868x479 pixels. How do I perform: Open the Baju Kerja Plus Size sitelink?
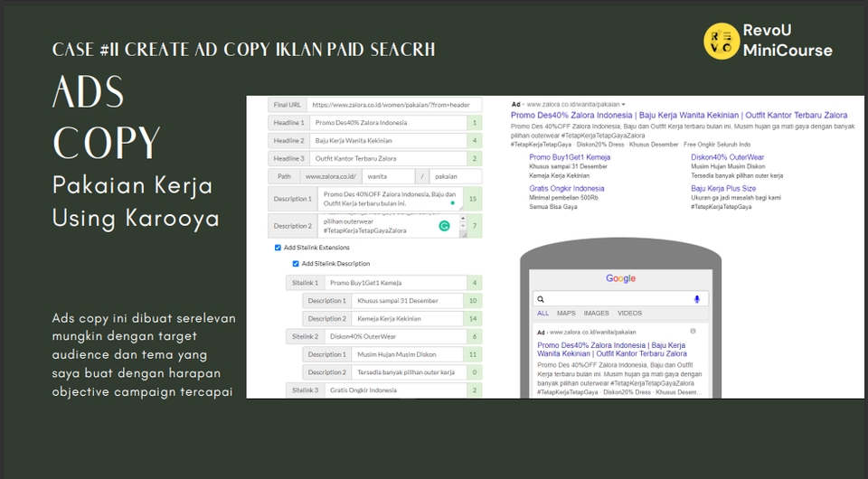(723, 189)
